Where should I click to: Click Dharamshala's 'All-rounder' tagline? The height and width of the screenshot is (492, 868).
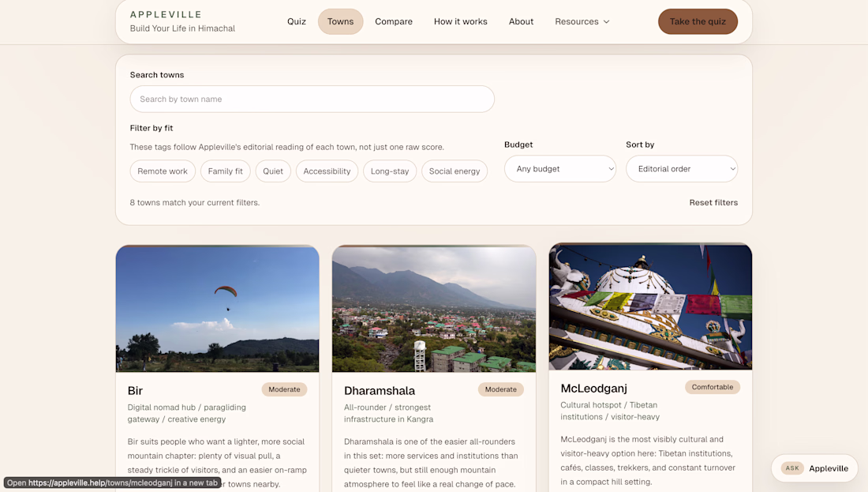(x=388, y=413)
